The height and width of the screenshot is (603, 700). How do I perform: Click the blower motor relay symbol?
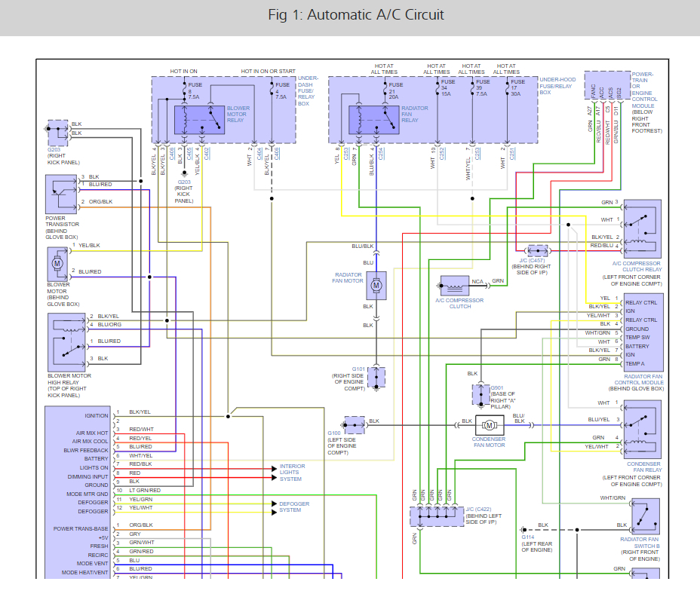[x=199, y=120]
